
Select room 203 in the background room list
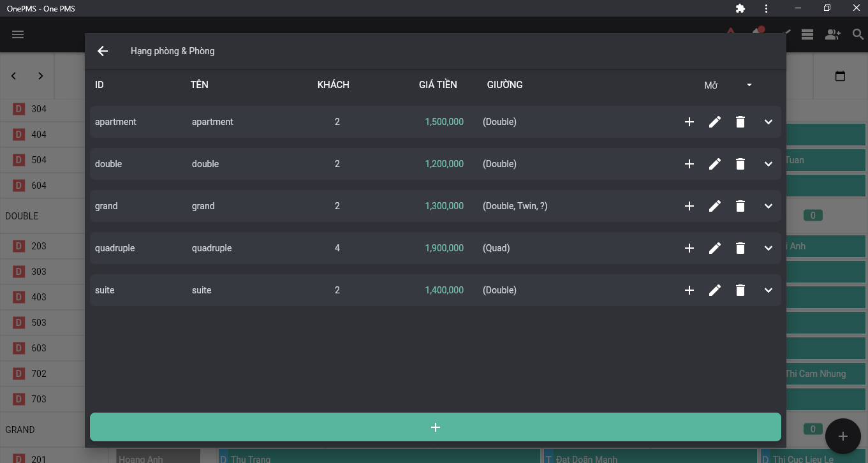coord(42,246)
